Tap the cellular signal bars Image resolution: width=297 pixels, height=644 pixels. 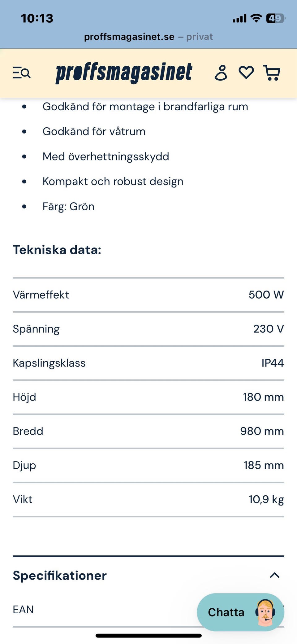[x=239, y=19]
